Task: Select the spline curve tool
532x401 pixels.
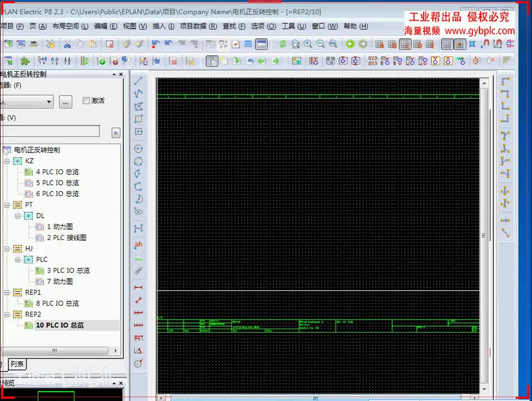Action: [x=138, y=228]
